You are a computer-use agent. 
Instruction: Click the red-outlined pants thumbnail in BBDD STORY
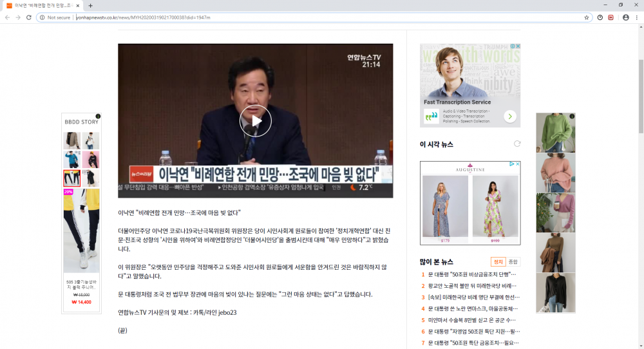coord(72,178)
